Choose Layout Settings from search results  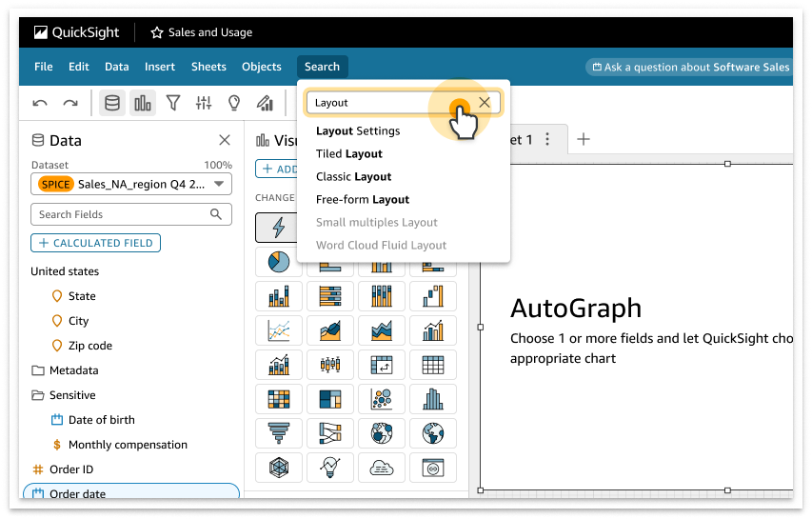tap(358, 131)
